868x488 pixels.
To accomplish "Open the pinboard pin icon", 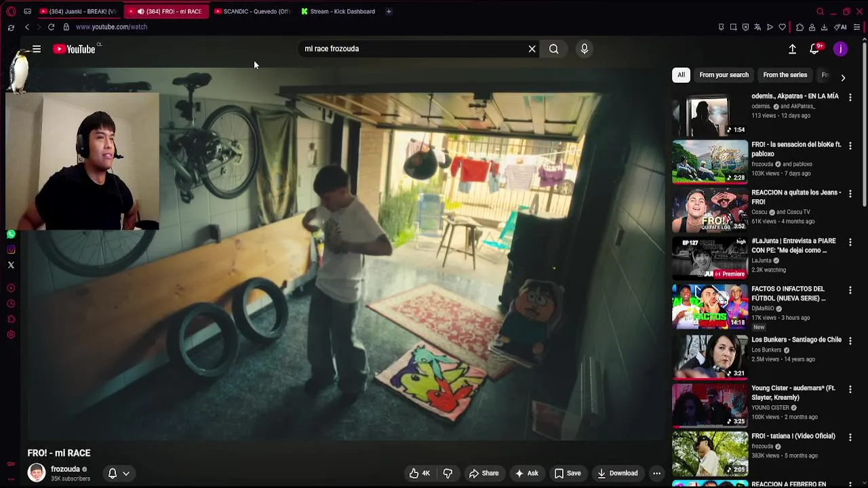I will pos(721,27).
